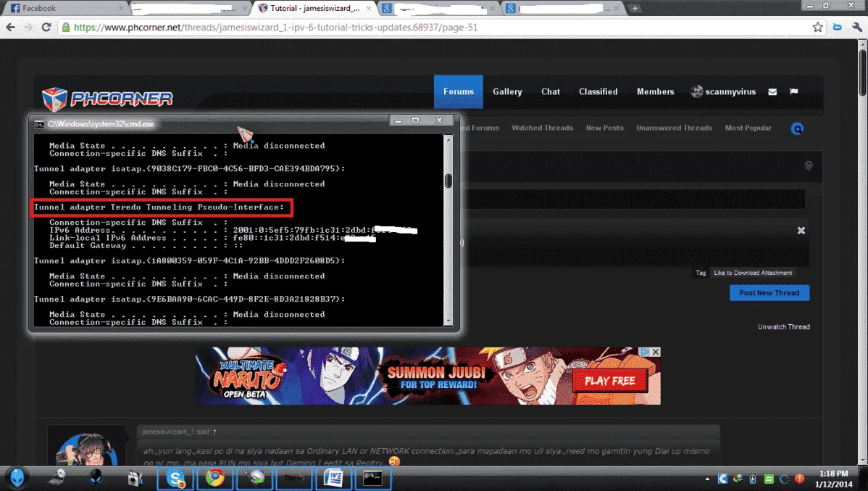This screenshot has width=868, height=491.
Task: View Unanswered Threads
Action: pyautogui.click(x=674, y=128)
